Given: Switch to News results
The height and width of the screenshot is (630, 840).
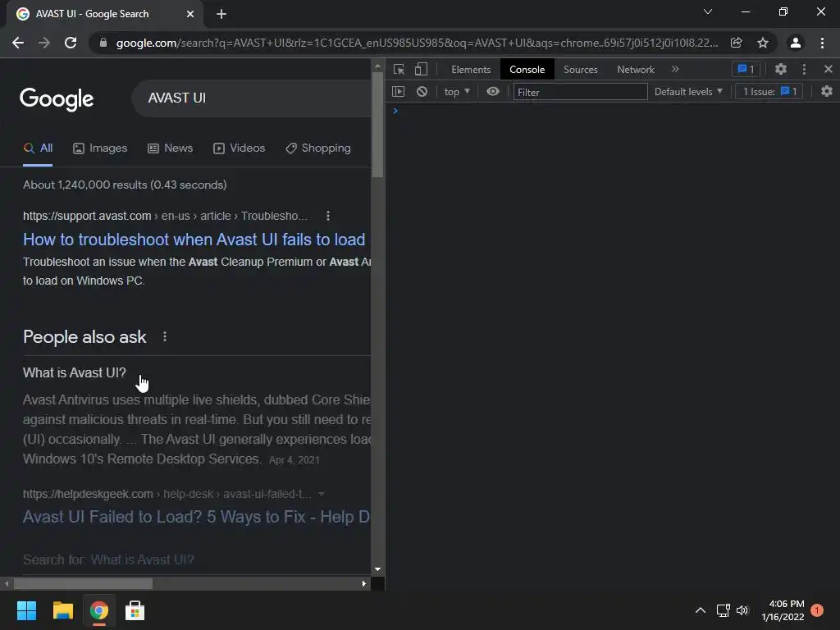Looking at the screenshot, I should point(171,148).
